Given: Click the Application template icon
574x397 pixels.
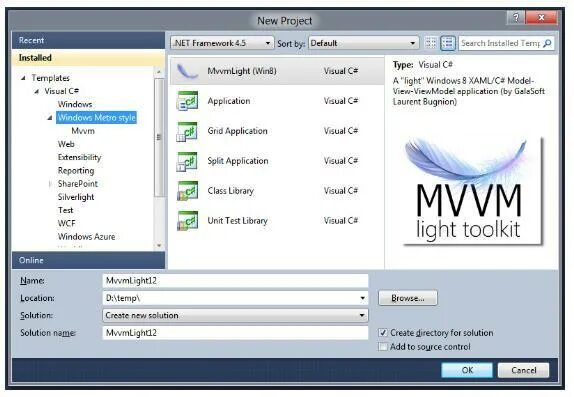Looking at the screenshot, I should click(x=187, y=101).
